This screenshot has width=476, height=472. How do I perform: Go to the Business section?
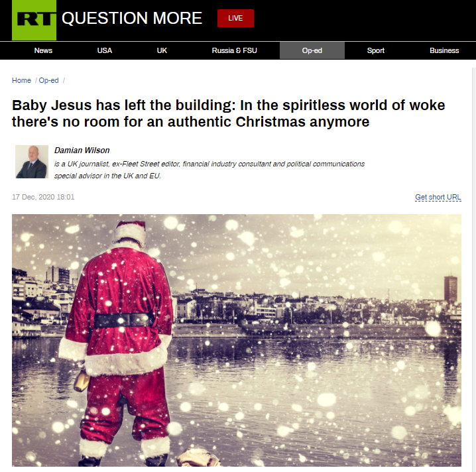click(444, 50)
